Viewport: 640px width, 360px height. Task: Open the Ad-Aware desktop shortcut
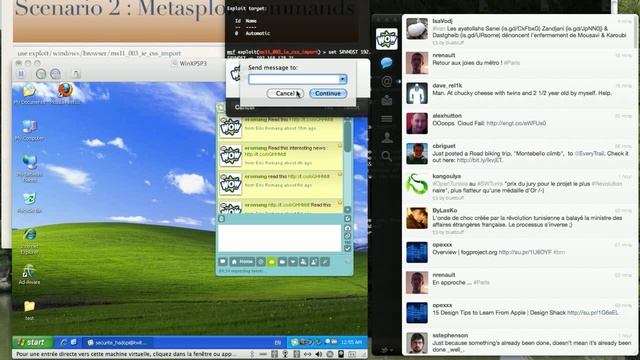point(29,274)
